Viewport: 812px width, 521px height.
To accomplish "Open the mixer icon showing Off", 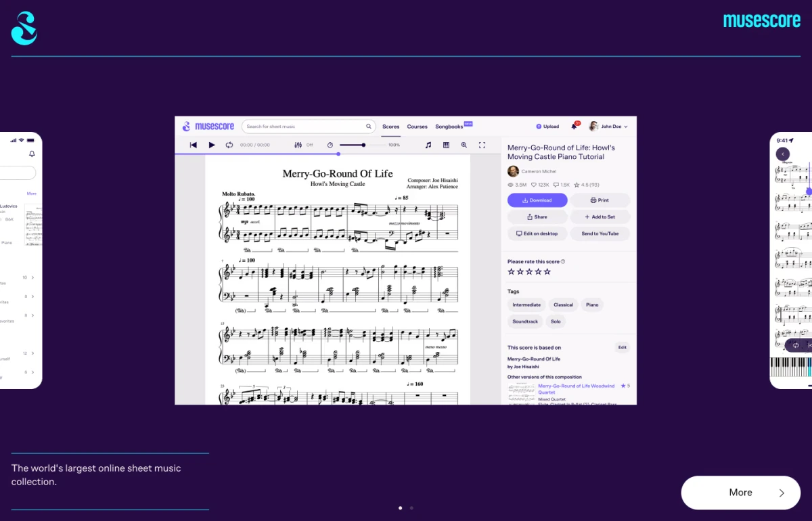I will tap(298, 145).
